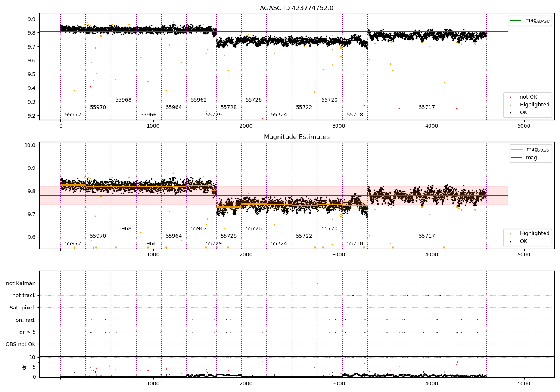Click the green mag AGASC legend line sample
This screenshot has width=560, height=392.
pyautogui.click(x=516, y=21)
